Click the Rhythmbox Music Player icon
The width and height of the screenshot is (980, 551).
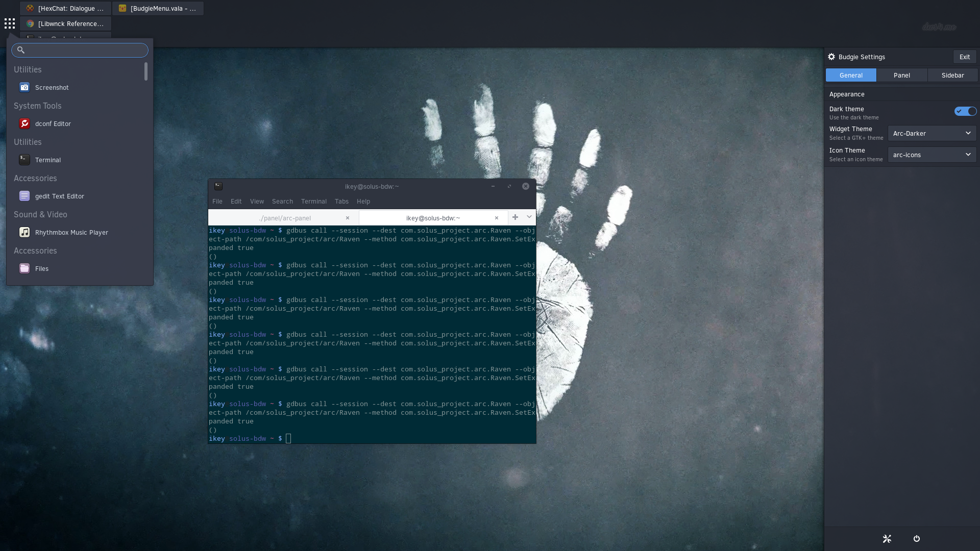tap(24, 232)
